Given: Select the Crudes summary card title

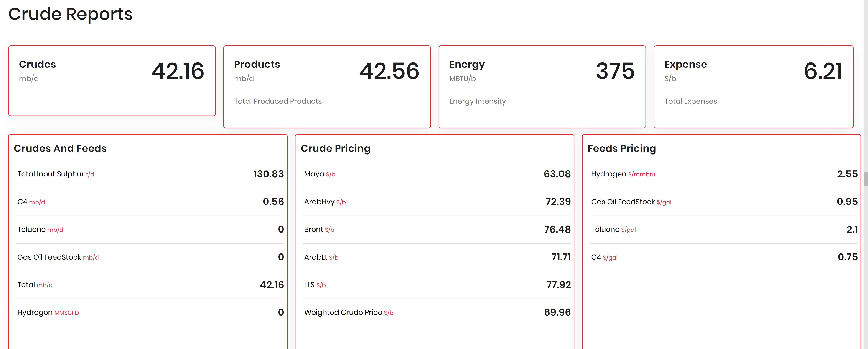Looking at the screenshot, I should 37,64.
